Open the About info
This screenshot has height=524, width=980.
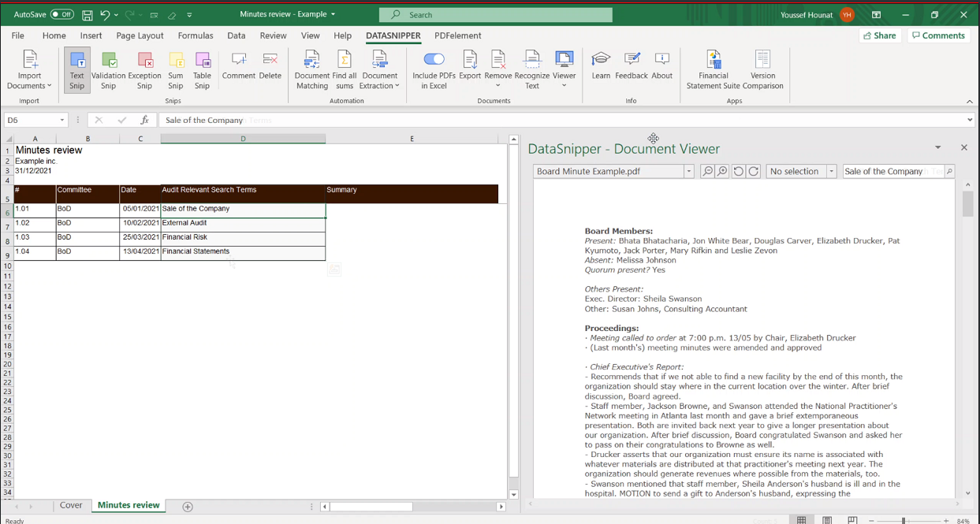(662, 65)
